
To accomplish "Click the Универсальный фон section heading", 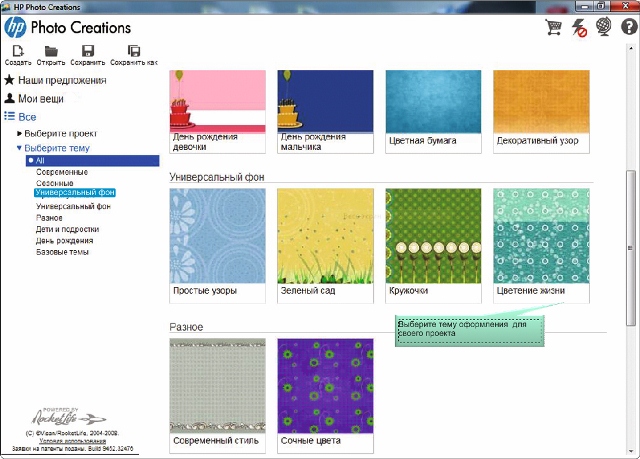I will (x=217, y=177).
